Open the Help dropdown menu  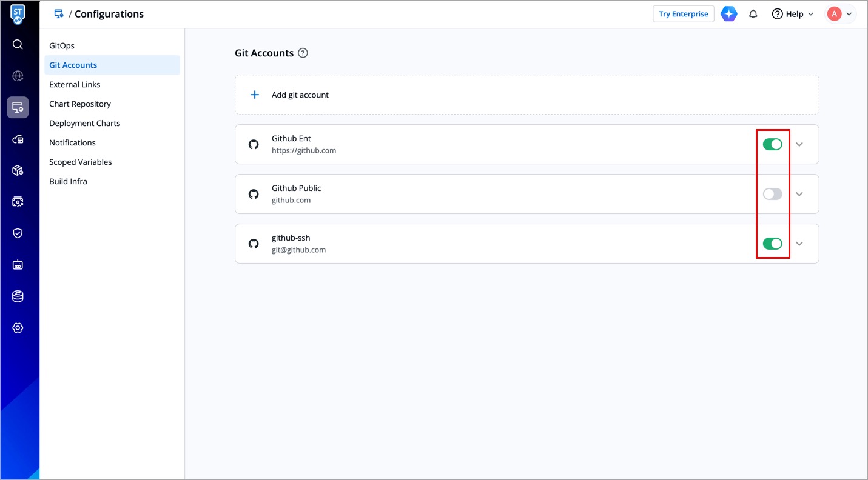[792, 14]
